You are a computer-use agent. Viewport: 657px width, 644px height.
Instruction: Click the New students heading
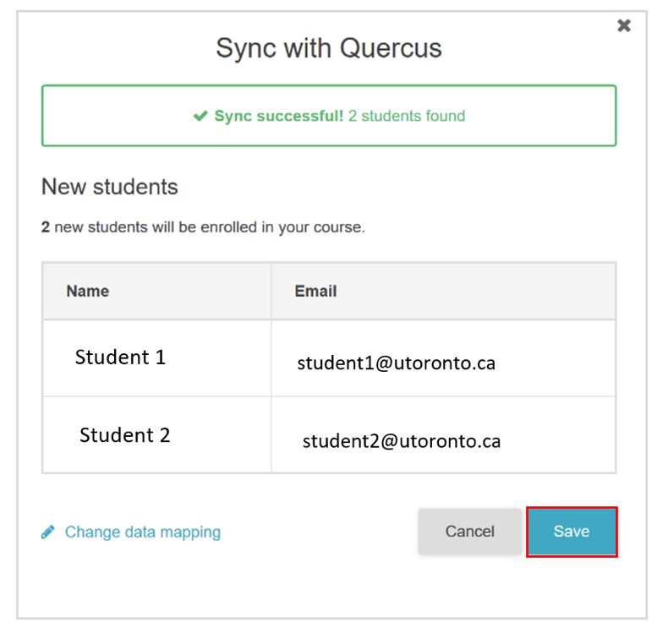[x=109, y=187]
